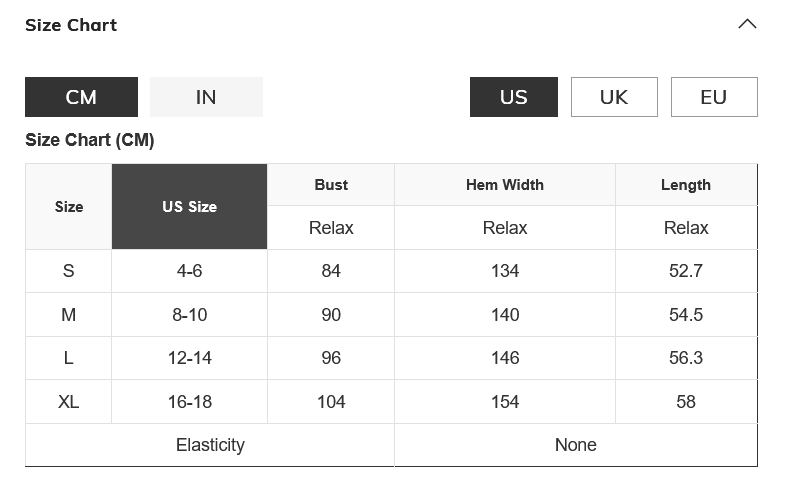Select the M size row label
Viewport: 810px width, 480px height.
(x=69, y=315)
